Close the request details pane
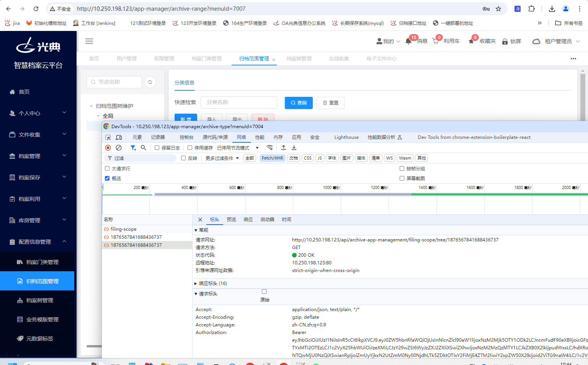The image size is (588, 365). pos(200,220)
